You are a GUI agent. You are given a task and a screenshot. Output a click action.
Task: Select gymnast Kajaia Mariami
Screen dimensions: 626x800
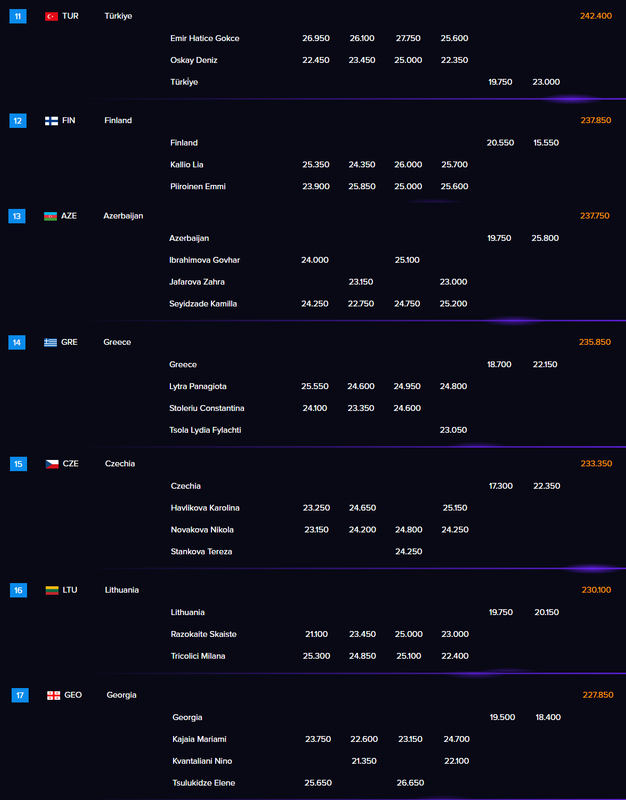click(199, 740)
